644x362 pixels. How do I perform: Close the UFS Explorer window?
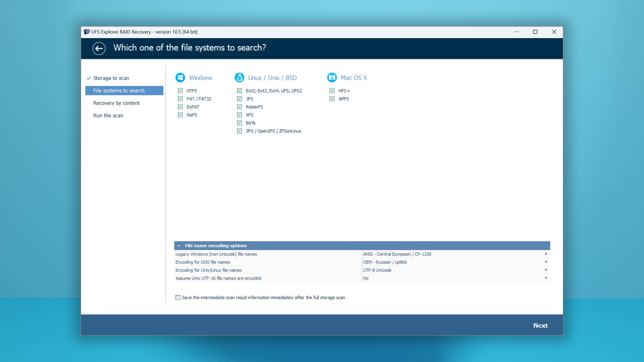[554, 32]
